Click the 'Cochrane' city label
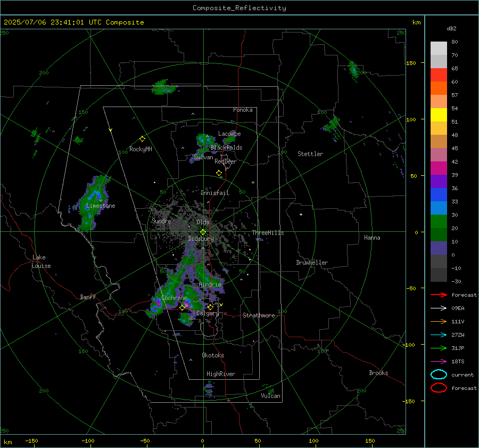Screen dimensions: 479x448 [174, 298]
